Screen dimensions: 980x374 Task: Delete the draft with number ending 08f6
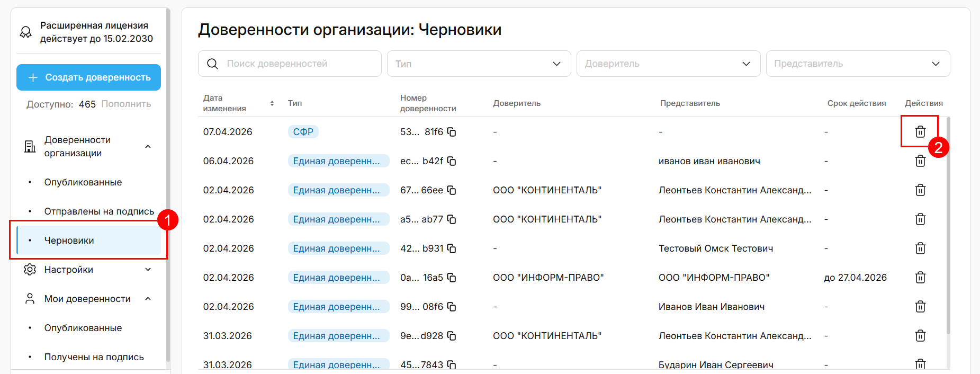[x=920, y=307]
